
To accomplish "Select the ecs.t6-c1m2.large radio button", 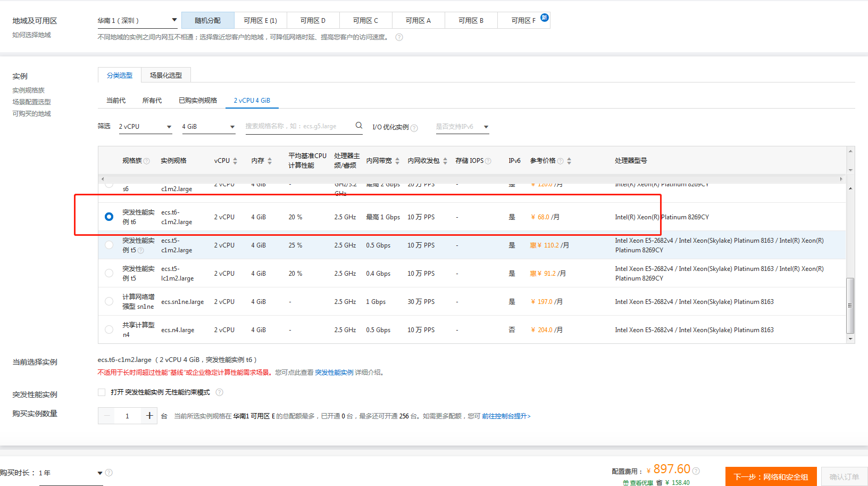I will (x=109, y=217).
